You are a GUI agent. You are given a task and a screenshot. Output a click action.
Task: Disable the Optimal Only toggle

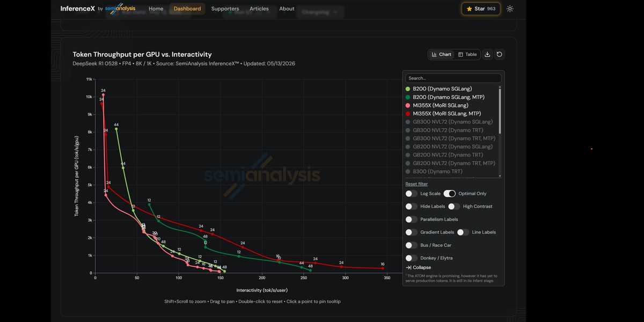point(450,194)
